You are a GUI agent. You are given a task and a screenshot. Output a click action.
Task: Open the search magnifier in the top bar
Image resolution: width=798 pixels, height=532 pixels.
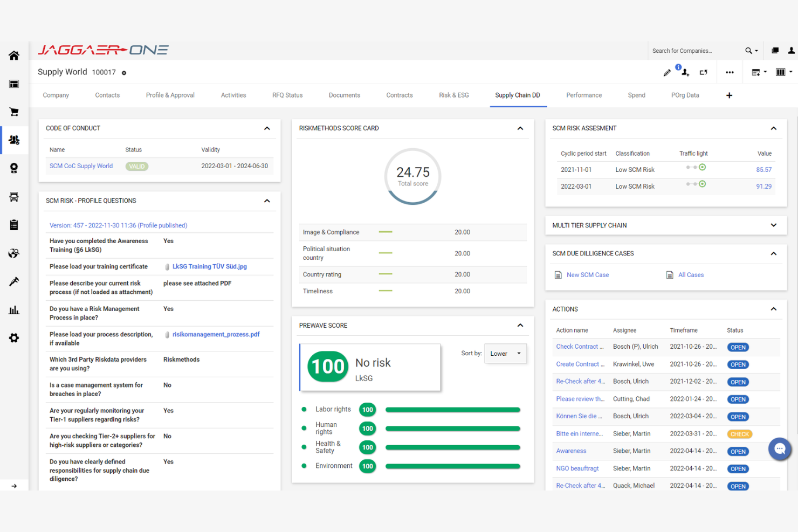pos(748,50)
